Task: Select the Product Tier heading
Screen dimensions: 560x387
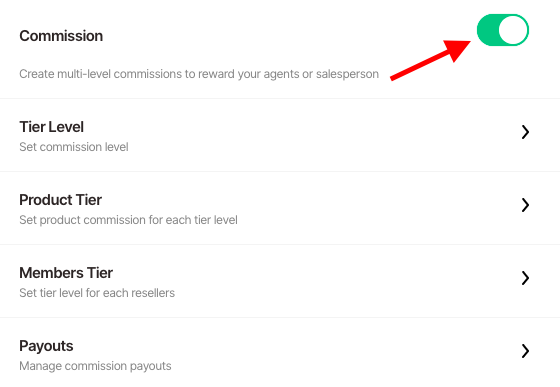Action: coord(60,200)
